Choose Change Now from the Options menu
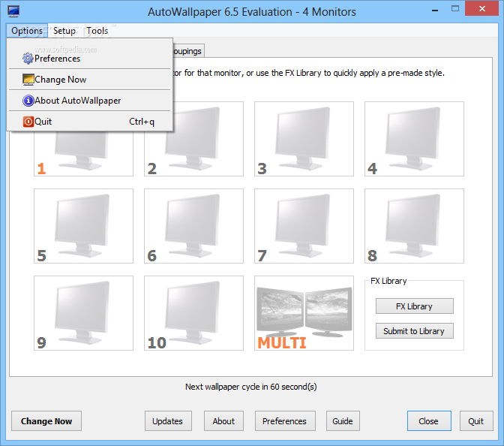The height and width of the screenshot is (446, 504). click(x=90, y=80)
